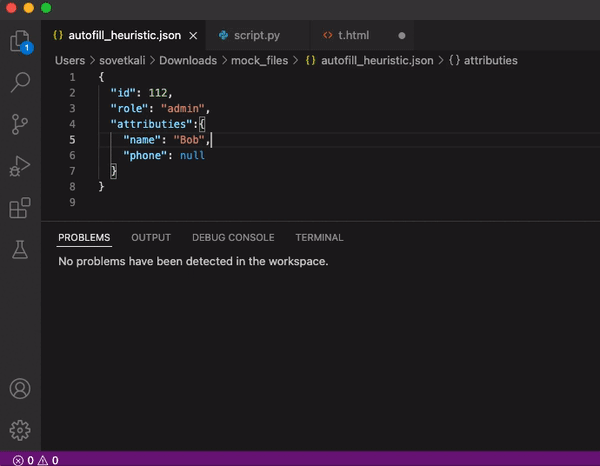The height and width of the screenshot is (466, 600).
Task: Click the "phone" key on line 6
Action: pyautogui.click(x=145, y=156)
